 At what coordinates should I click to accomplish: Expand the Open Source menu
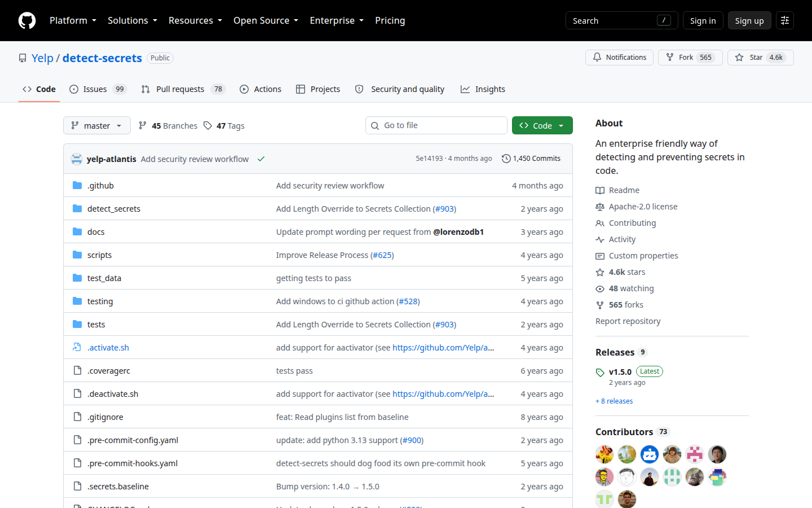pyautogui.click(x=266, y=20)
